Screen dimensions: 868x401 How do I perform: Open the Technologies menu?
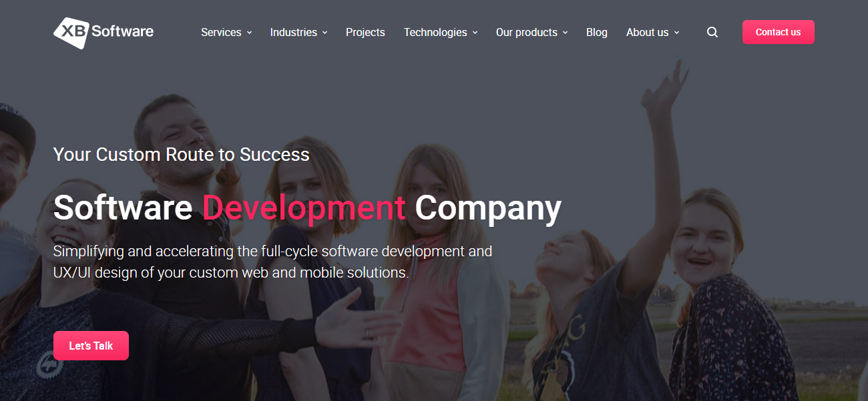pyautogui.click(x=435, y=32)
